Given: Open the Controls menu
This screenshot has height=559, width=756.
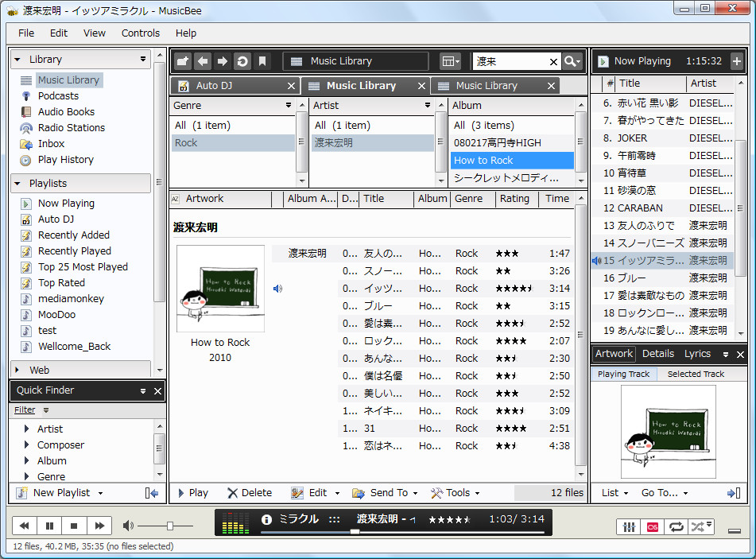Looking at the screenshot, I should click(x=141, y=33).
